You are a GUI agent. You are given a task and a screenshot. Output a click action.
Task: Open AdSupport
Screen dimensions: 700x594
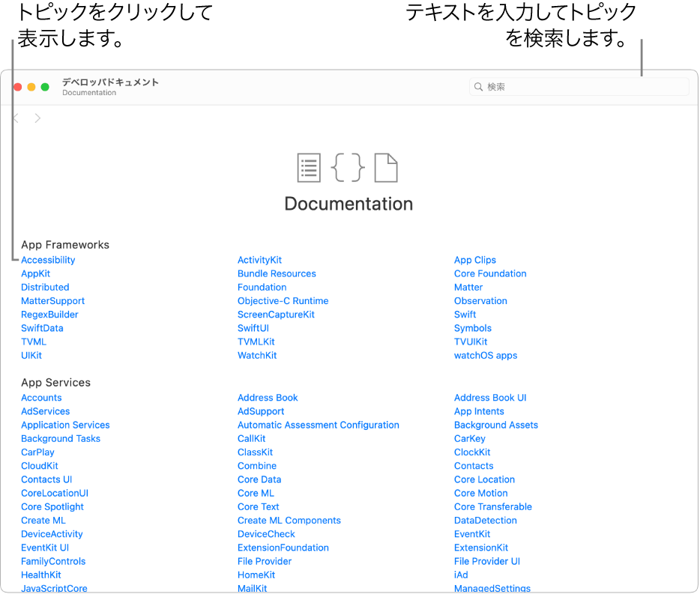(261, 411)
